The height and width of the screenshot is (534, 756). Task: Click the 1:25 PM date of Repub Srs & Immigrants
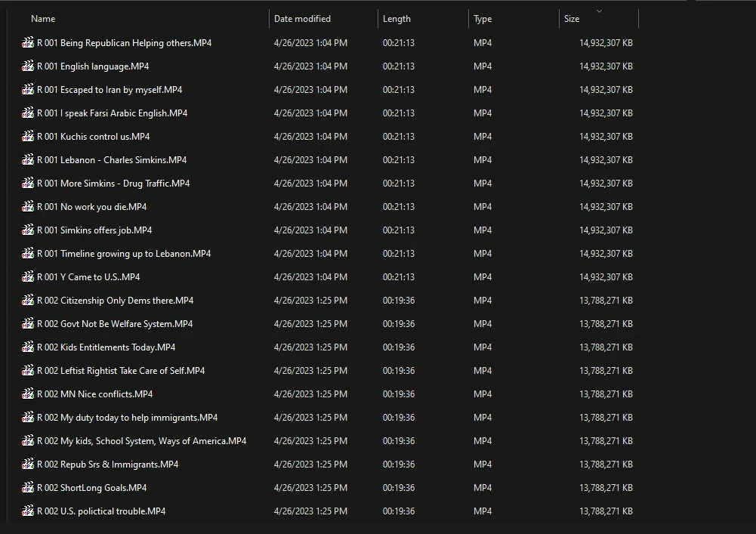pyautogui.click(x=310, y=464)
